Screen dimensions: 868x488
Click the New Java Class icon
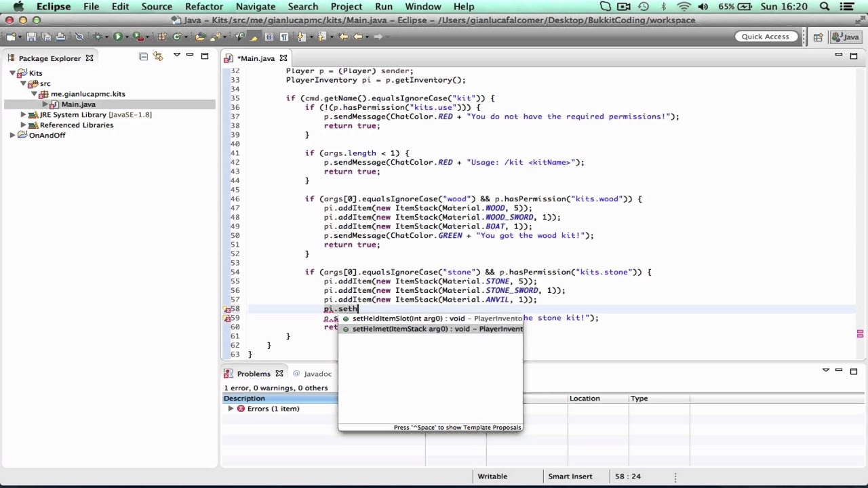click(176, 37)
